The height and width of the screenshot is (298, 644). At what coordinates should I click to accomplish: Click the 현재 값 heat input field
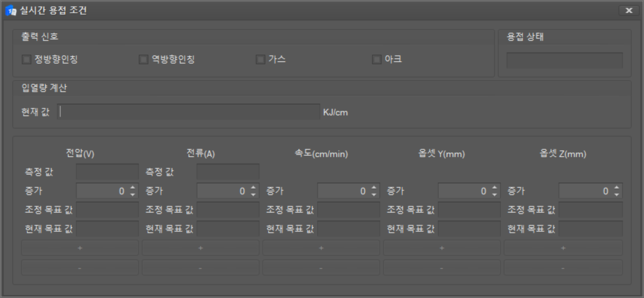click(x=189, y=112)
